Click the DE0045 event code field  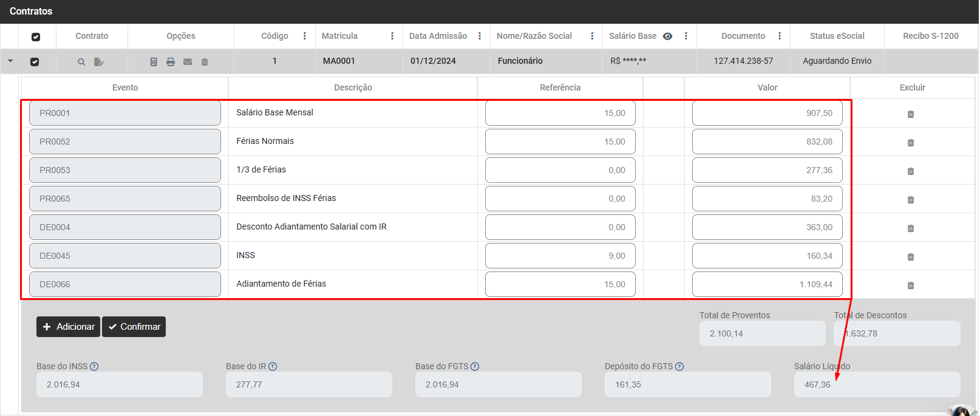125,256
